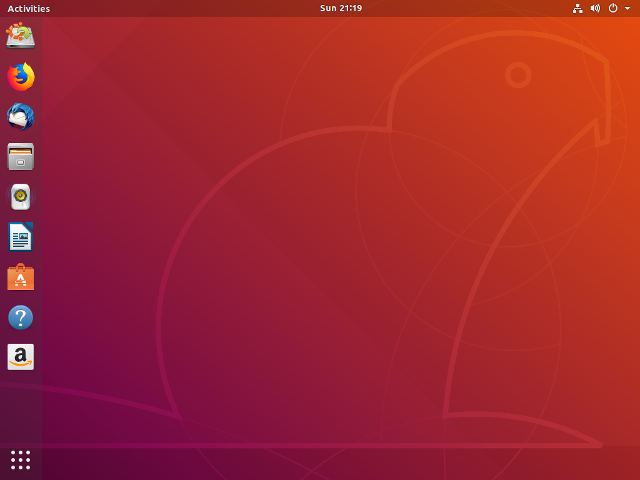This screenshot has width=640, height=480.
Task: Click the volume speaker icon
Action: pyautogui.click(x=595, y=8)
